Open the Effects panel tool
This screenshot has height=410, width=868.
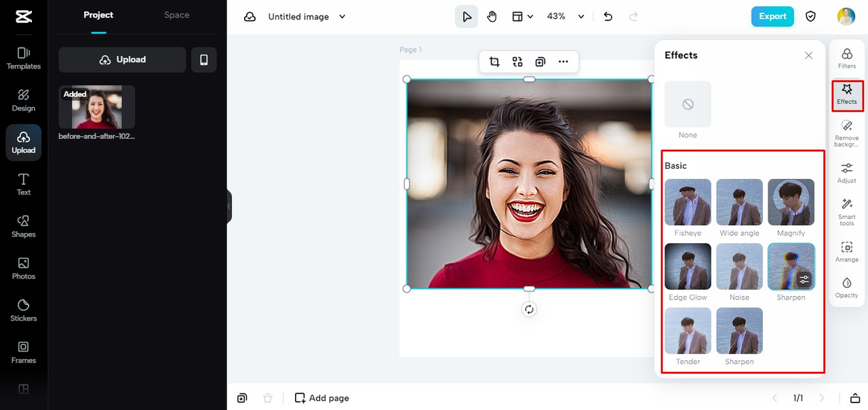(x=847, y=95)
